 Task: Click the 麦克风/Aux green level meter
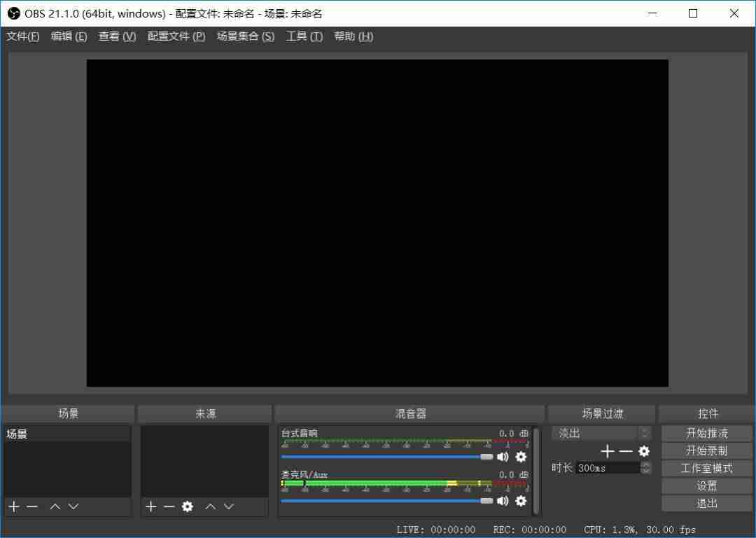[x=404, y=483]
